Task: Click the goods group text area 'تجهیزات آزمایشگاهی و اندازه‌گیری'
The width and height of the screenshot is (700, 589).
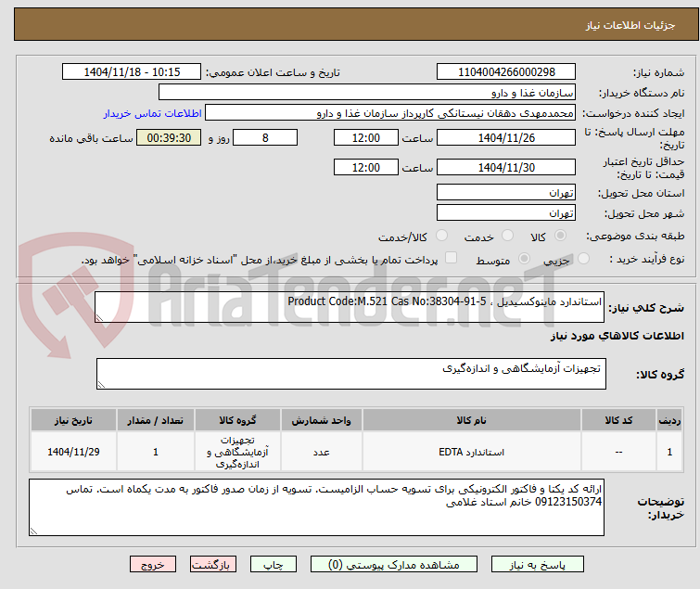Action: (x=351, y=374)
